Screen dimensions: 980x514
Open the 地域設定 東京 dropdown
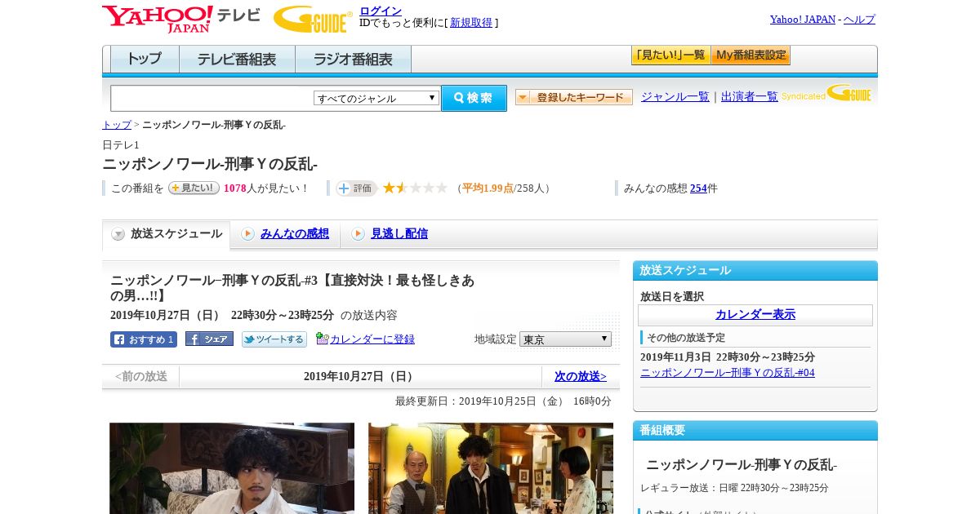[x=565, y=339]
